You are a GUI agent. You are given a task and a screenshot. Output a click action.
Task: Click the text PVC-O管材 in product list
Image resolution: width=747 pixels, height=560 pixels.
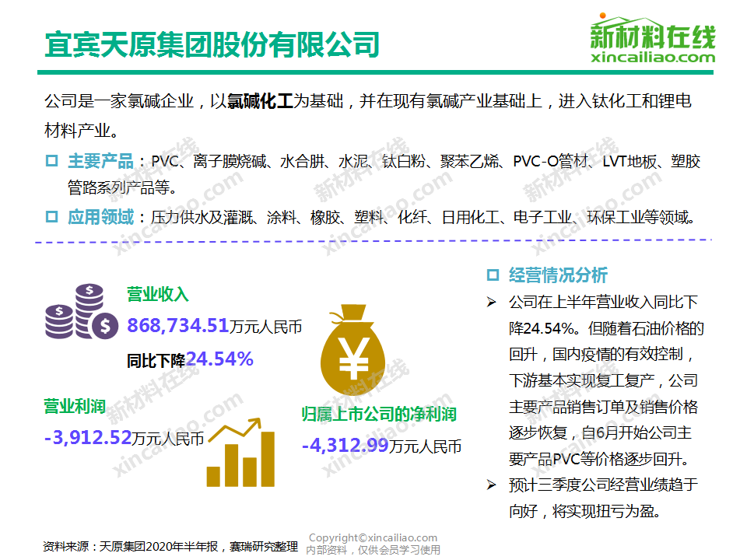(551, 161)
